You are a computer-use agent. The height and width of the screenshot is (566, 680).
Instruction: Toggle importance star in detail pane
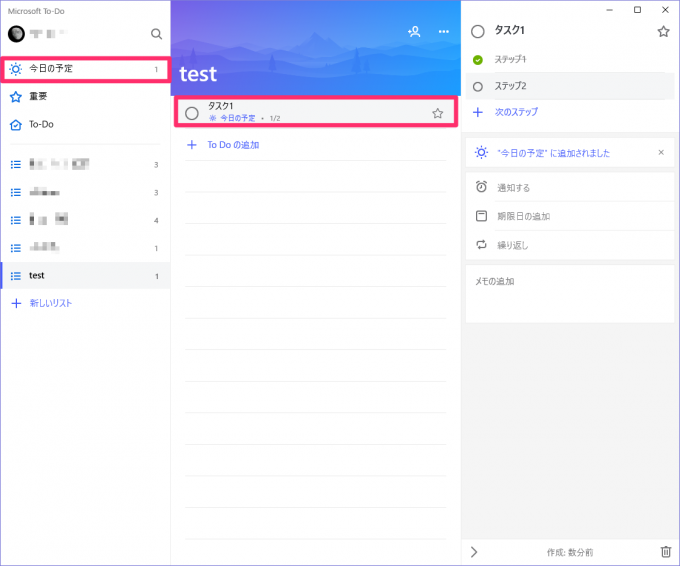click(x=663, y=31)
